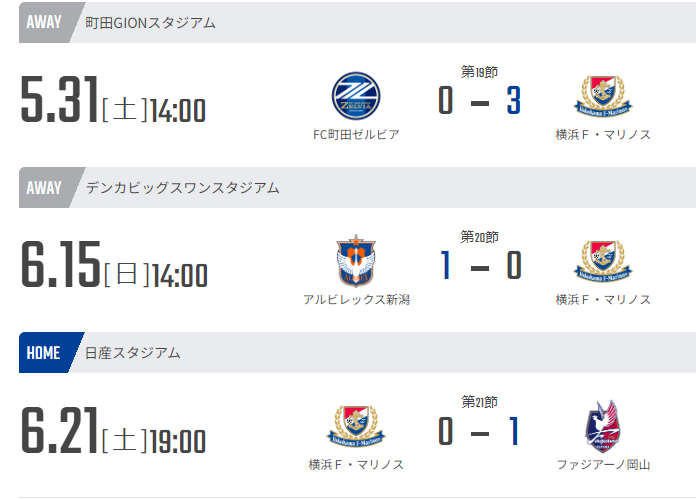Click the Albirex Niigata crest
Image resolution: width=696 pixels, height=499 pixels.
pos(356,263)
